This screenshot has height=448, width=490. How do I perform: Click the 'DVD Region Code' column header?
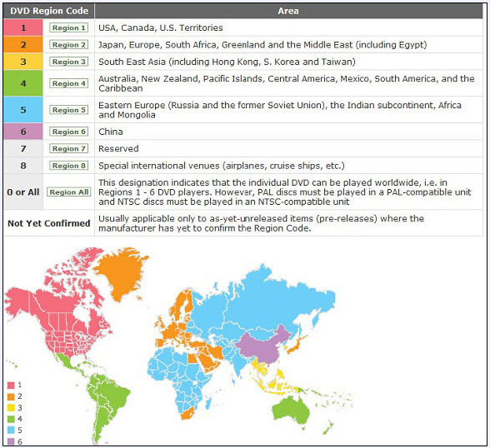point(49,11)
